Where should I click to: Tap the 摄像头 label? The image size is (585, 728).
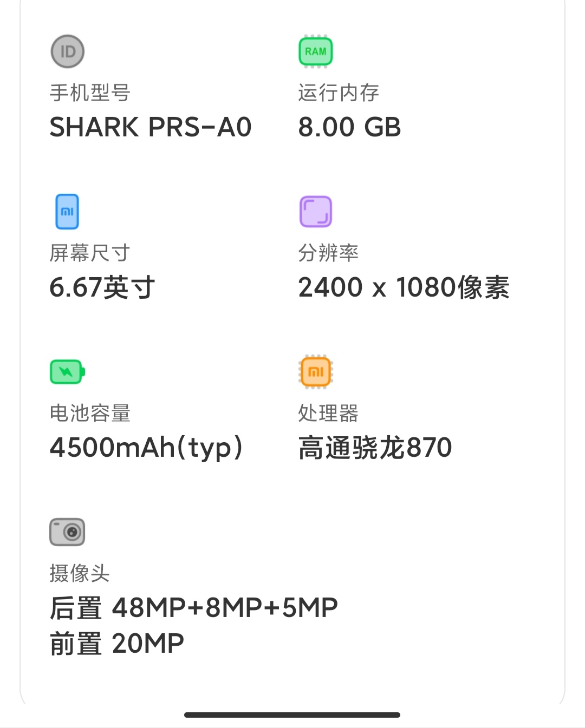[x=80, y=573]
